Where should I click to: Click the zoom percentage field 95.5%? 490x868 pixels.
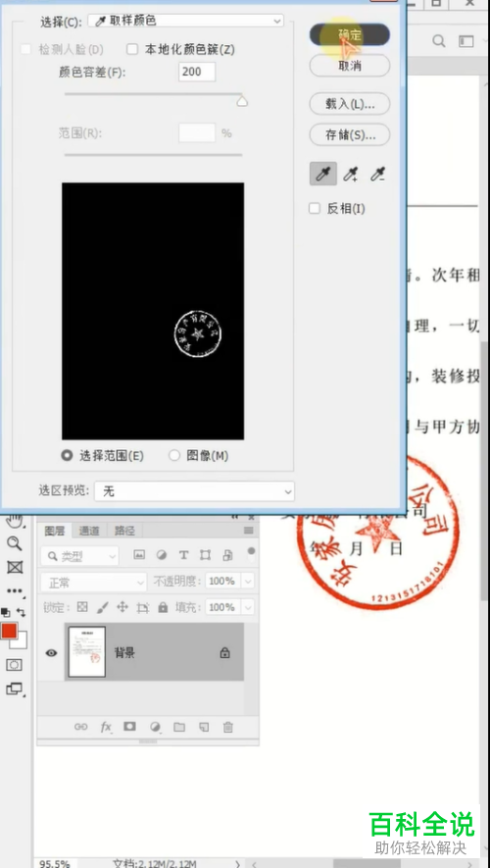(x=55, y=863)
